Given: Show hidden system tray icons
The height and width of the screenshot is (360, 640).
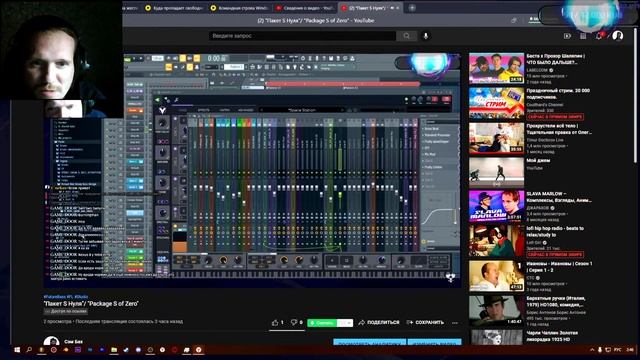Looking at the screenshot, I should 592,350.
